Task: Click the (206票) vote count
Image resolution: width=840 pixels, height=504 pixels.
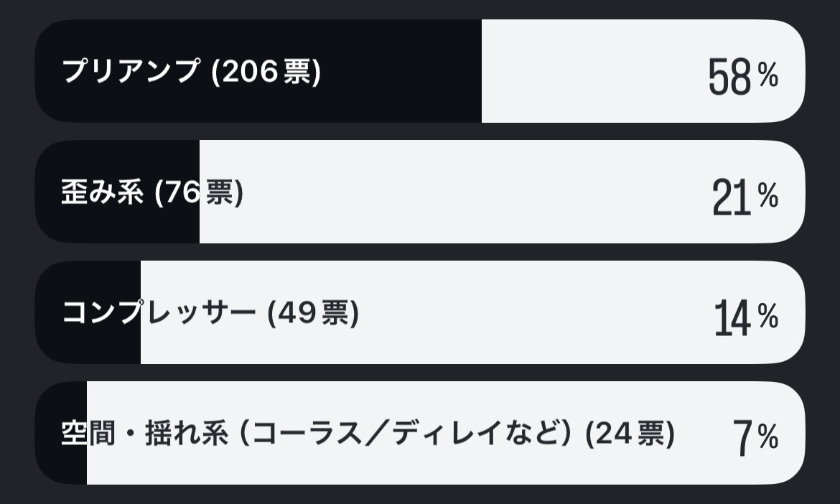Action: pyautogui.click(x=267, y=72)
